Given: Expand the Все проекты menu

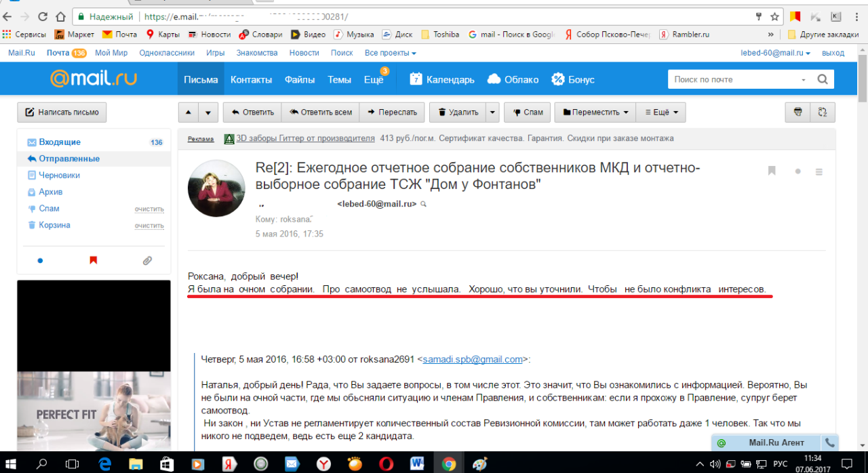Looking at the screenshot, I should [x=390, y=53].
